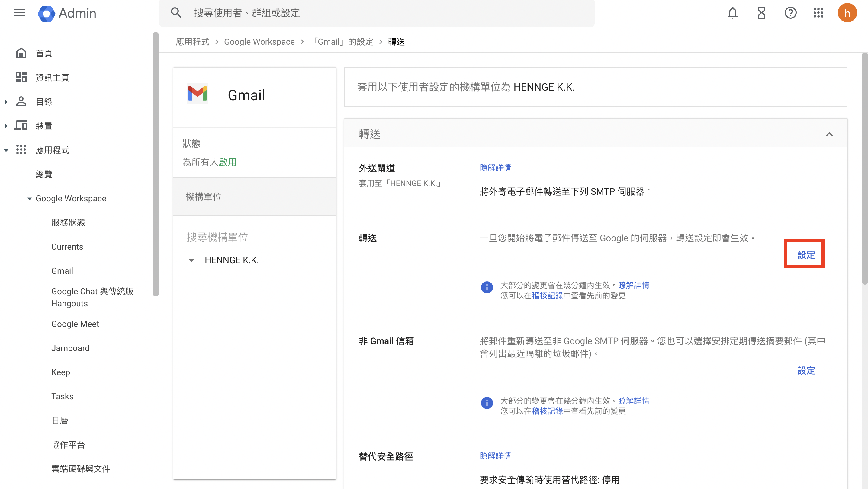Click the search magnifier icon
This screenshot has width=868, height=489.
click(x=176, y=13)
